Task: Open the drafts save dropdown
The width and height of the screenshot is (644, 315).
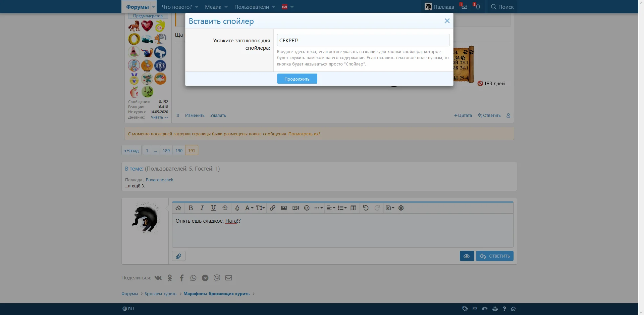Action: tap(390, 208)
